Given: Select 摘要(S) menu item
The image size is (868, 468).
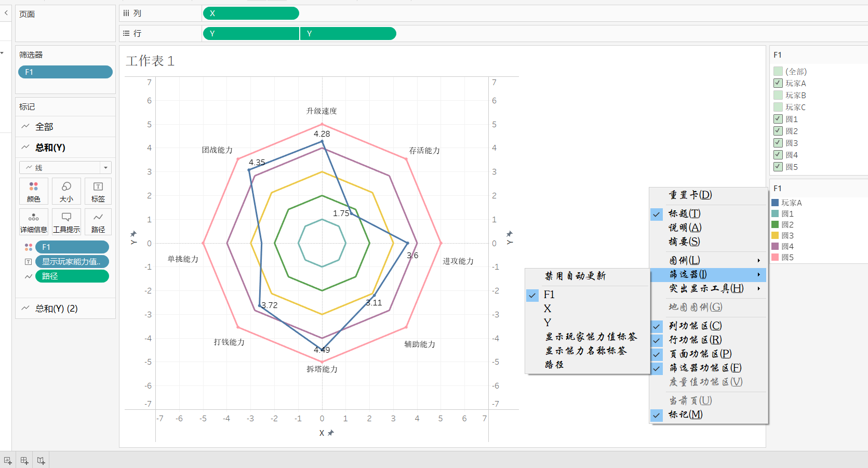Looking at the screenshot, I should pos(709,242).
